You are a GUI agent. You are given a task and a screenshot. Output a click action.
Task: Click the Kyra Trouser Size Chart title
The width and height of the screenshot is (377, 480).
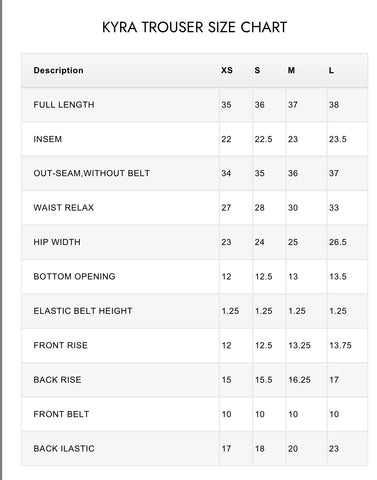coord(194,27)
